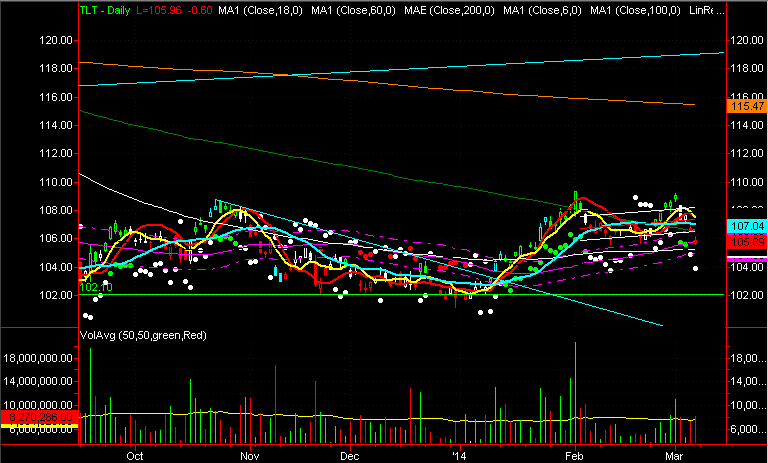Click the Nov label on time axis

click(x=250, y=456)
